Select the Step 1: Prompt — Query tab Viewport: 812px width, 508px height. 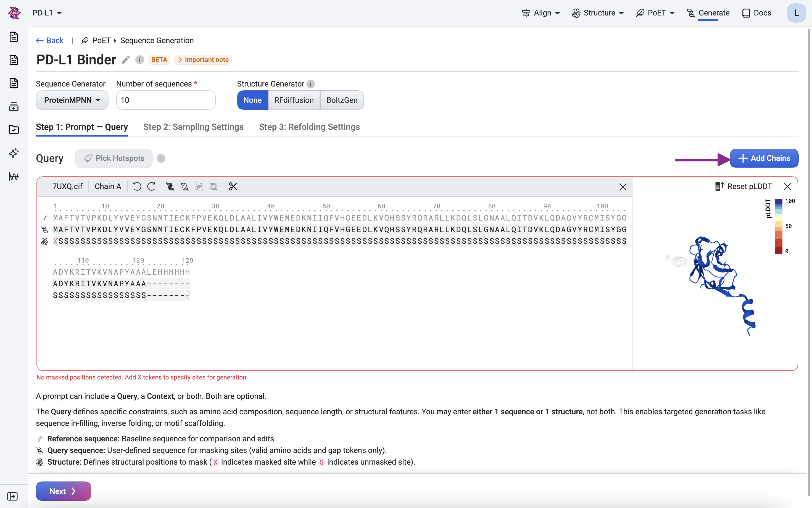[82, 127]
